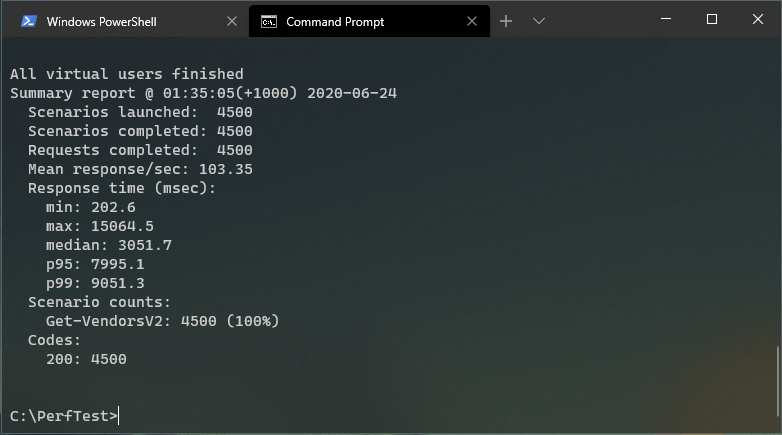Close the Windows PowerShell tab
Image resolution: width=782 pixels, height=435 pixels.
coord(232,21)
